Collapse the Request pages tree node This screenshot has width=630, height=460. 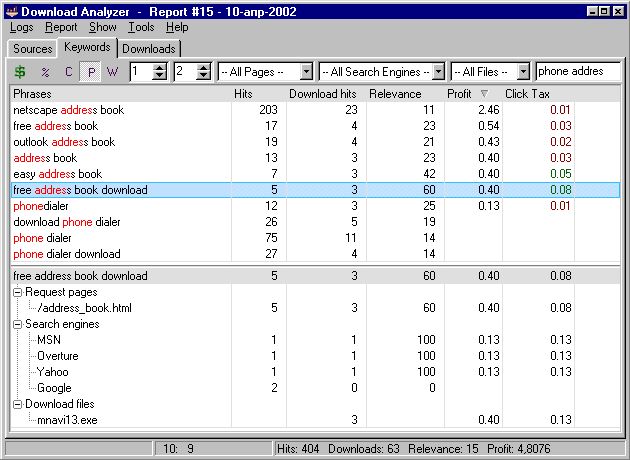click(17, 292)
